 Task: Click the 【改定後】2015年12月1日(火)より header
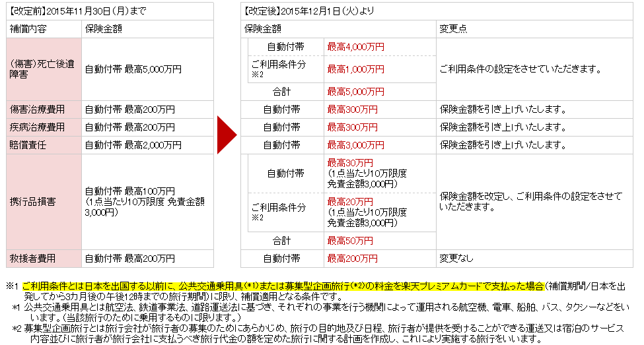[437, 11]
